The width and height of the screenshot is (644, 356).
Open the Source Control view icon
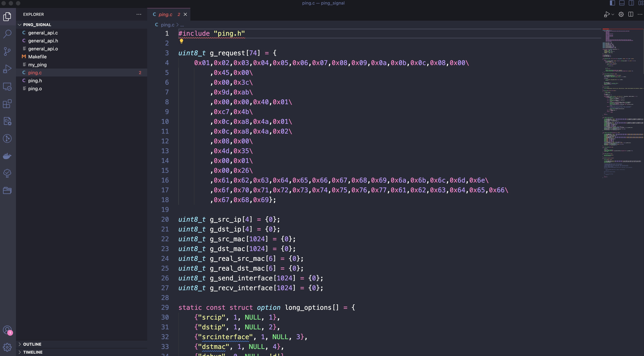7,51
